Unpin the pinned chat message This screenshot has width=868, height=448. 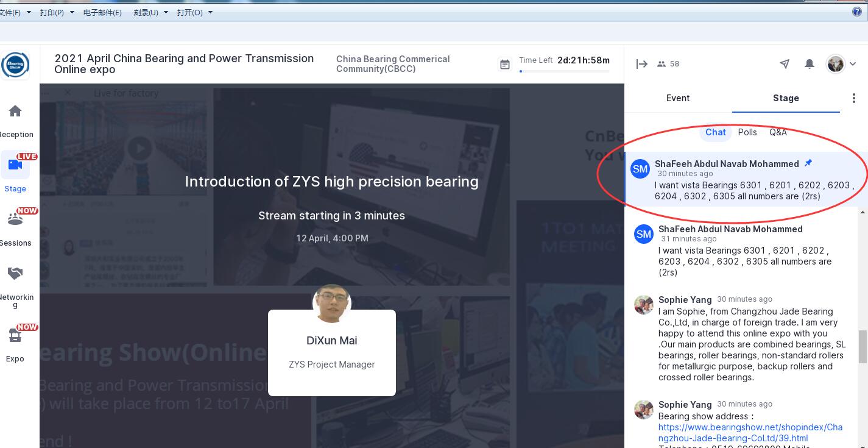point(808,163)
